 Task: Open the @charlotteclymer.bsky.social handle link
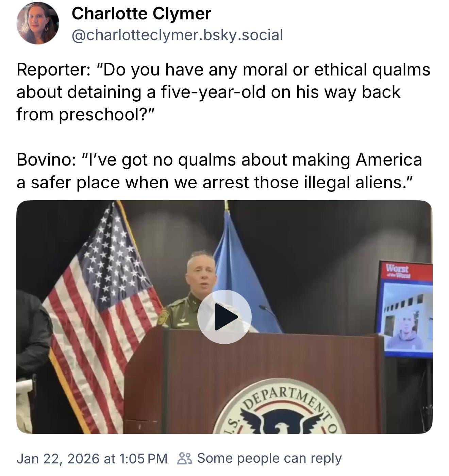[x=177, y=35]
